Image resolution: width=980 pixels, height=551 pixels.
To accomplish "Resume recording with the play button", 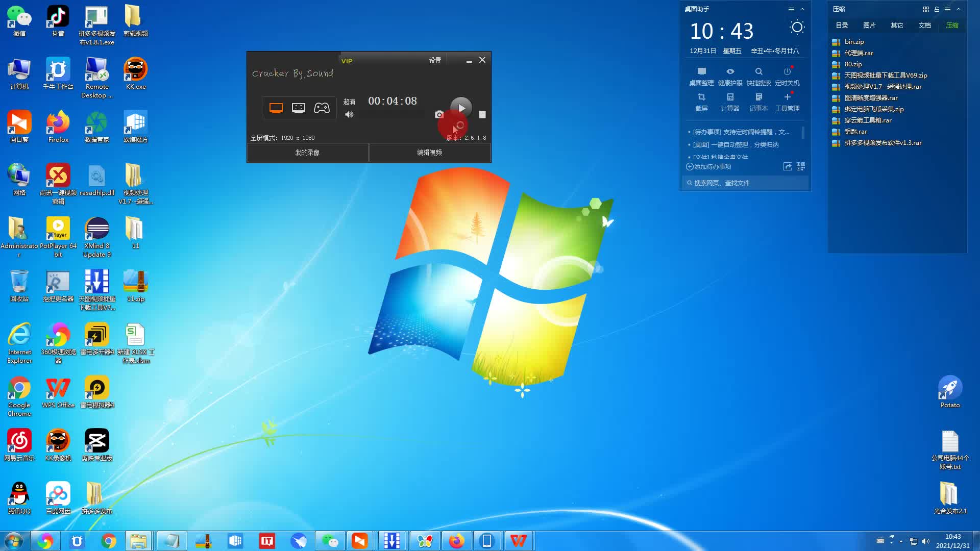I will click(x=461, y=108).
